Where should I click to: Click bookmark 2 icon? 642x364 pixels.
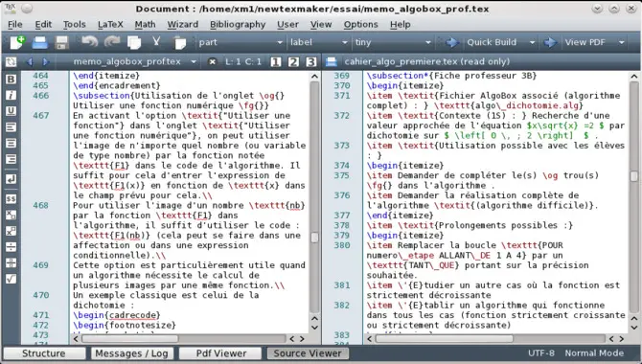coord(293,62)
